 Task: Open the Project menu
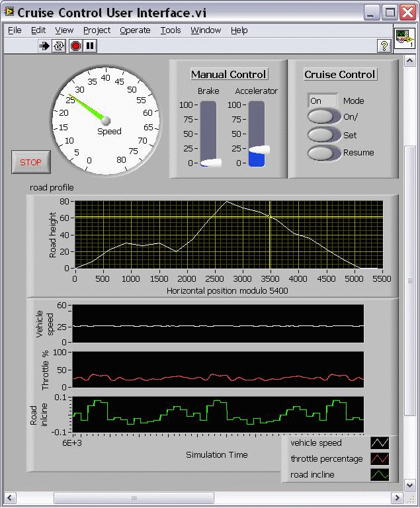pyautogui.click(x=97, y=30)
